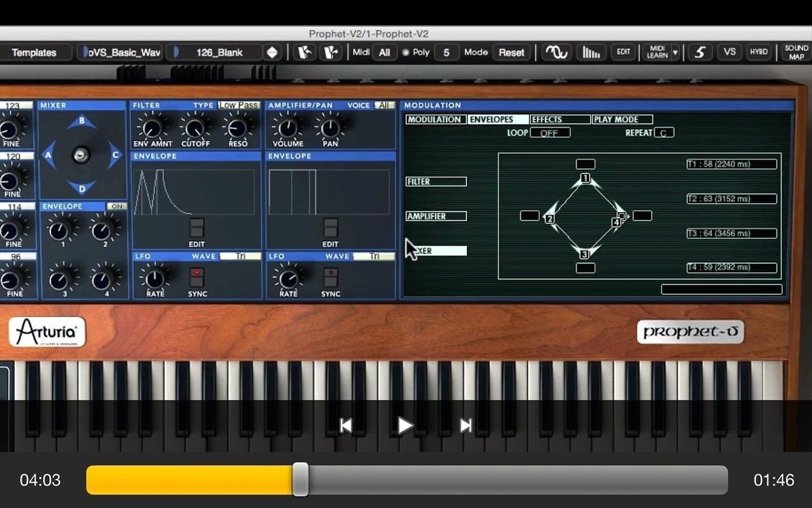Open the MIDI channel All dropdown

(x=384, y=52)
